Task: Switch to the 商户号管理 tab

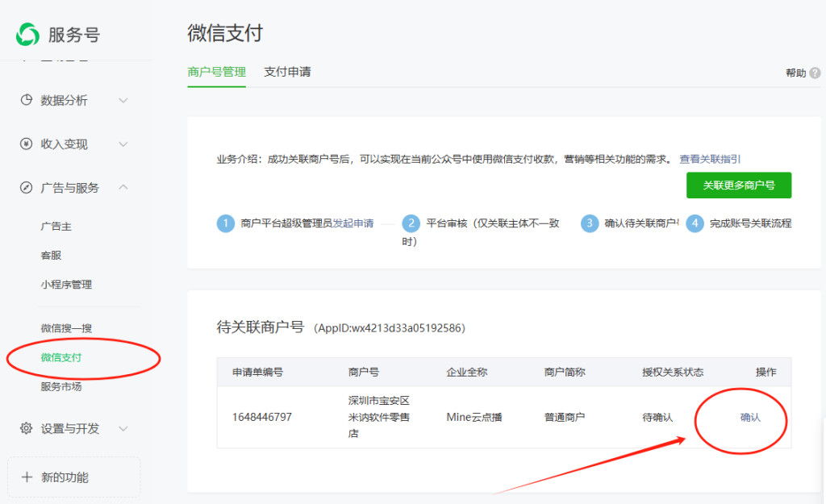Action: pos(216,72)
